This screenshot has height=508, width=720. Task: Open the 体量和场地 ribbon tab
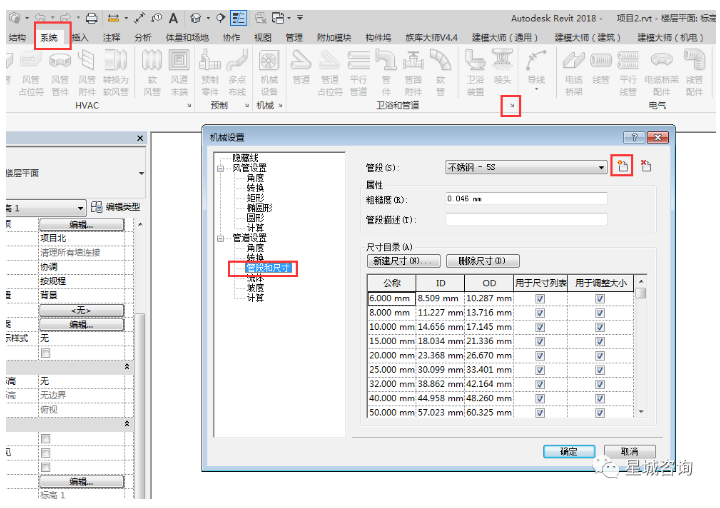click(x=187, y=37)
